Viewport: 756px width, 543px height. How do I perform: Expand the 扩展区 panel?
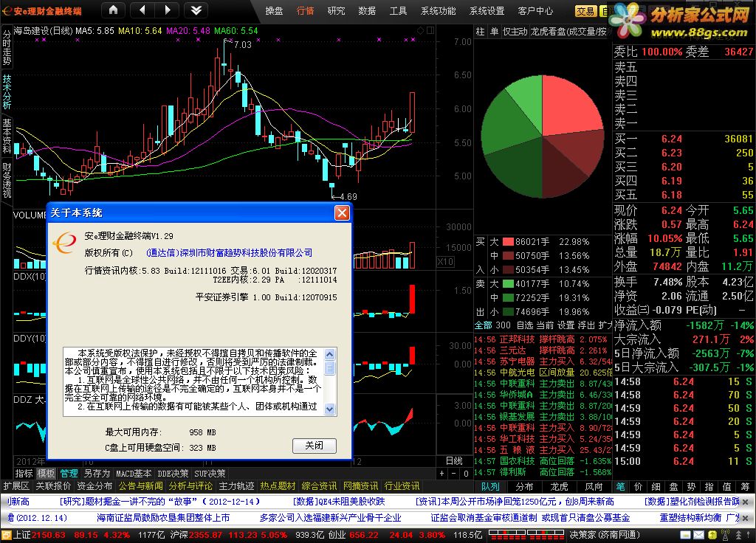[x=16, y=486]
